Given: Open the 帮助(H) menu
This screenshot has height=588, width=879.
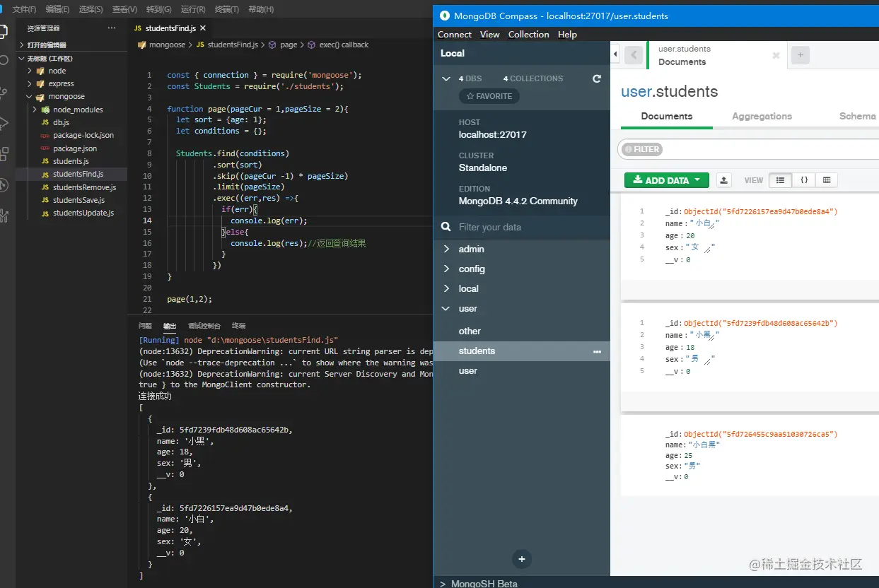Looking at the screenshot, I should tap(261, 9).
